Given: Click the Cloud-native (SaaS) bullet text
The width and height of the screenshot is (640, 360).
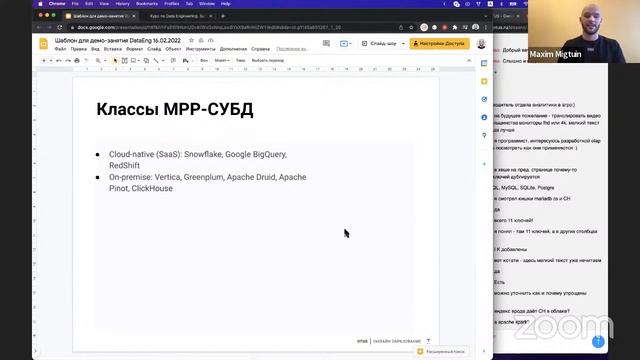Looking at the screenshot, I should pos(198,160).
